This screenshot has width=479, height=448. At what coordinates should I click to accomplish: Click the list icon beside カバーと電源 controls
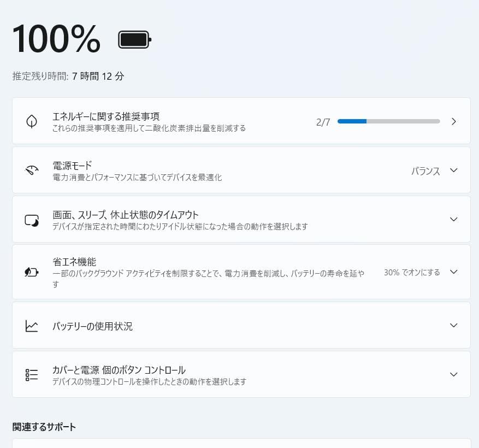(32, 374)
